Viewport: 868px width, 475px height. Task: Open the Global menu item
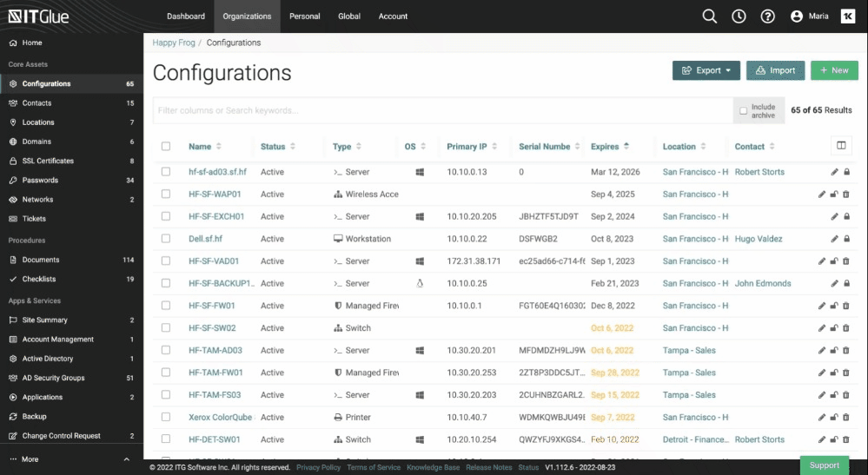click(349, 16)
